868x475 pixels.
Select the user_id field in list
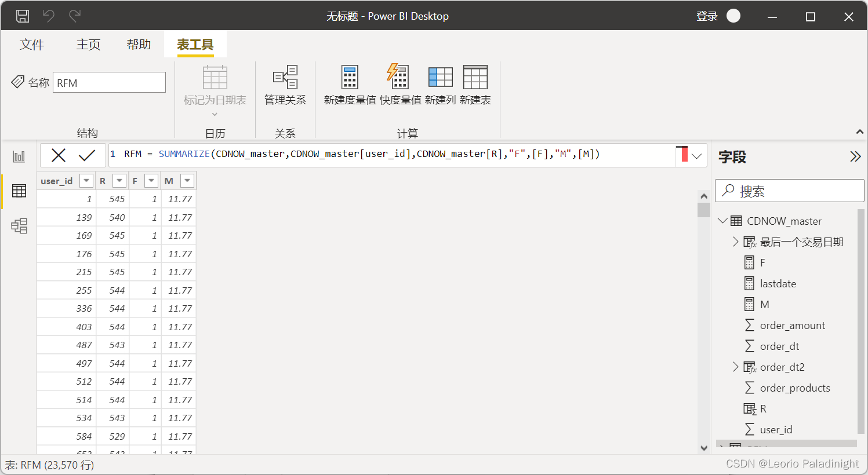776,430
